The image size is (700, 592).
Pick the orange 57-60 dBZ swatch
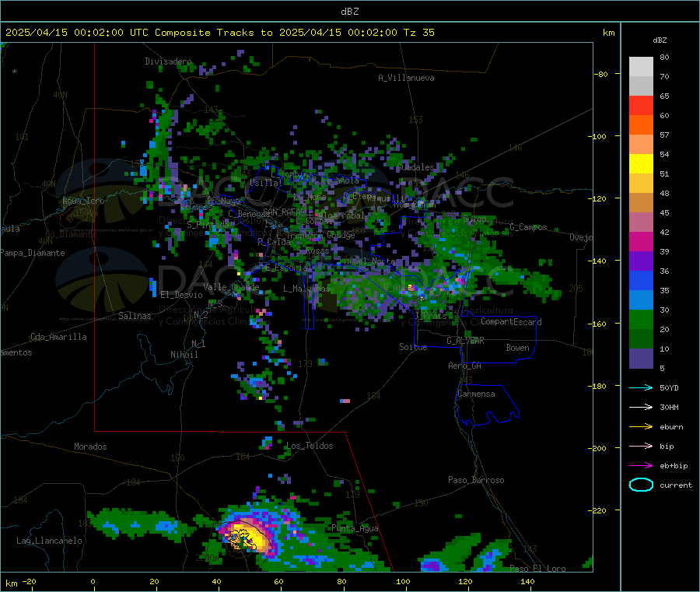[641, 125]
